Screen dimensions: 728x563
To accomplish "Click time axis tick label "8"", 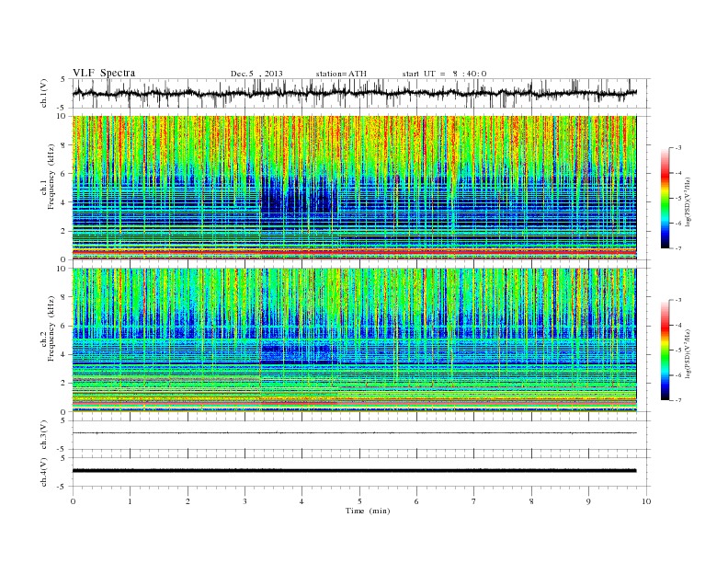I will (x=531, y=501).
